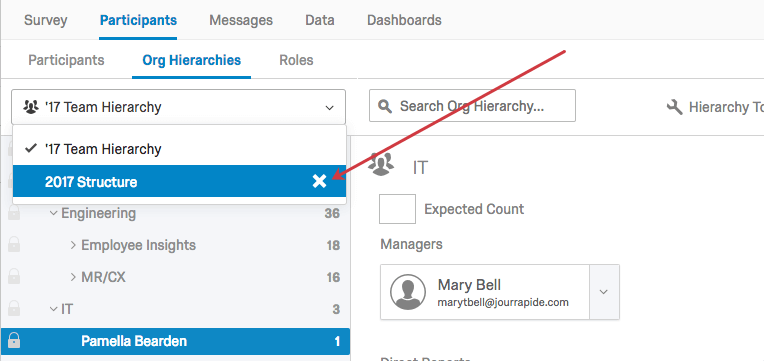Click the wrench icon for Hierarchy Tools
The height and width of the screenshot is (361, 764).
tap(674, 107)
